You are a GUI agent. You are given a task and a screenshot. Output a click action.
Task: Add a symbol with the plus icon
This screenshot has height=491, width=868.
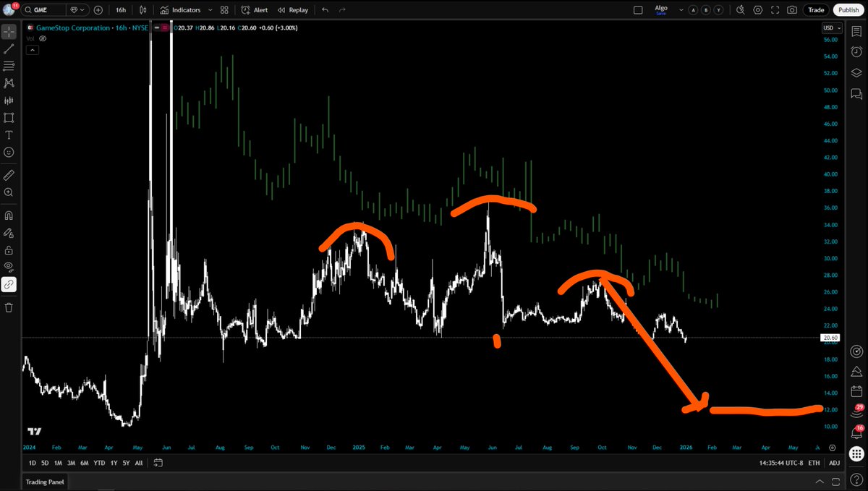98,10
